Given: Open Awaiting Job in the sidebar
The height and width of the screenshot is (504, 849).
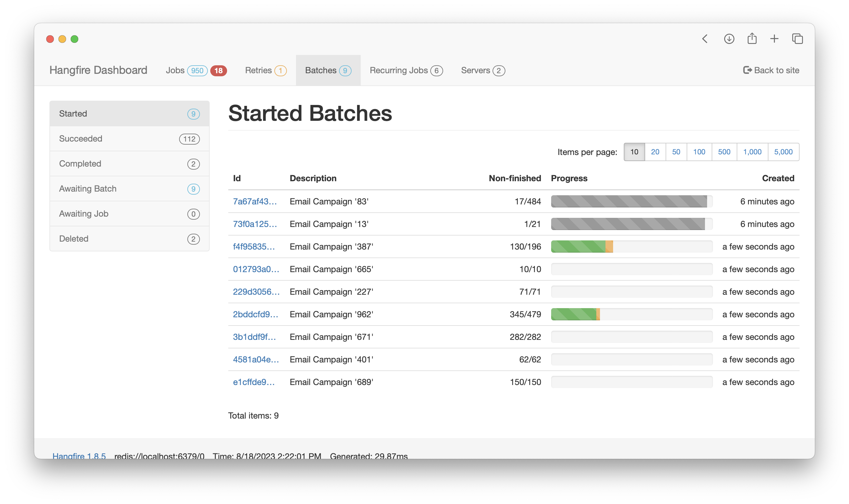Looking at the screenshot, I should (129, 214).
